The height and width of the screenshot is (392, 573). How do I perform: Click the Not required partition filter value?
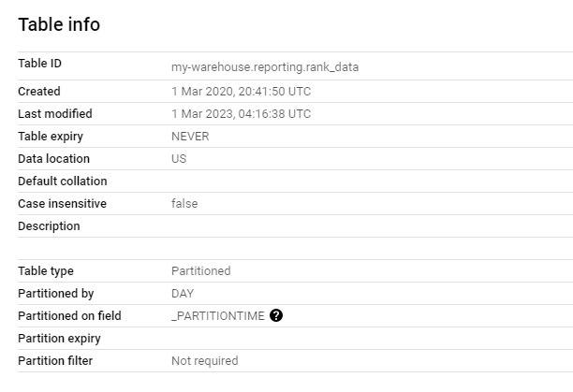pos(205,360)
